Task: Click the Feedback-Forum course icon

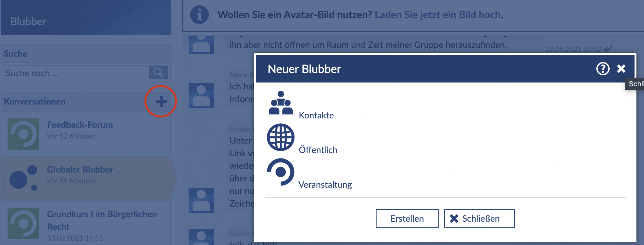Action: point(23,134)
